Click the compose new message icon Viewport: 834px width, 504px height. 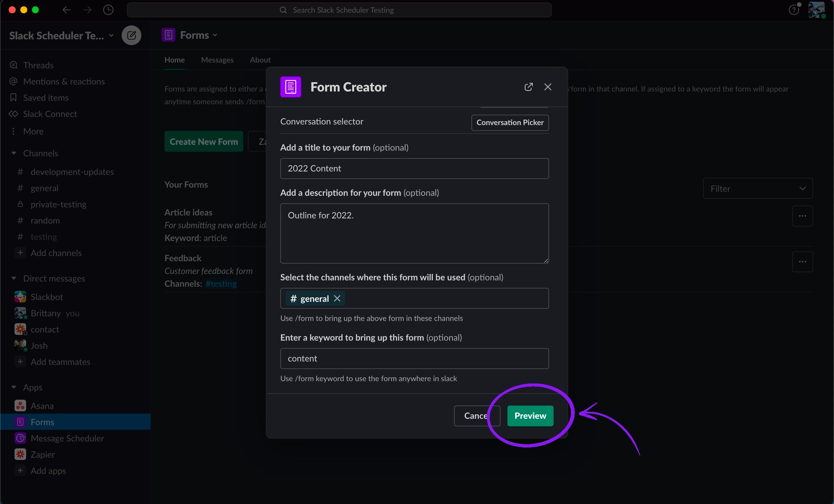[131, 35]
